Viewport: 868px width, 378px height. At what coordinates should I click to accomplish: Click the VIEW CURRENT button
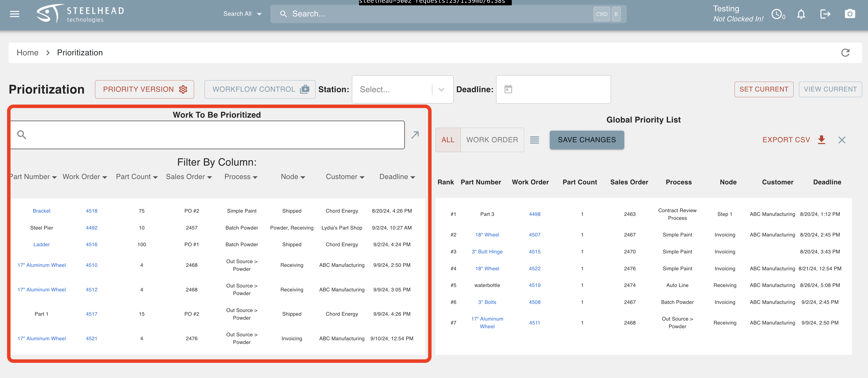[x=830, y=89]
